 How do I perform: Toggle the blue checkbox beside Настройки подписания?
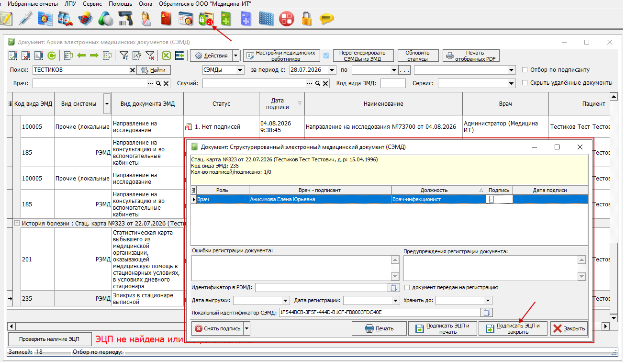(x=326, y=56)
